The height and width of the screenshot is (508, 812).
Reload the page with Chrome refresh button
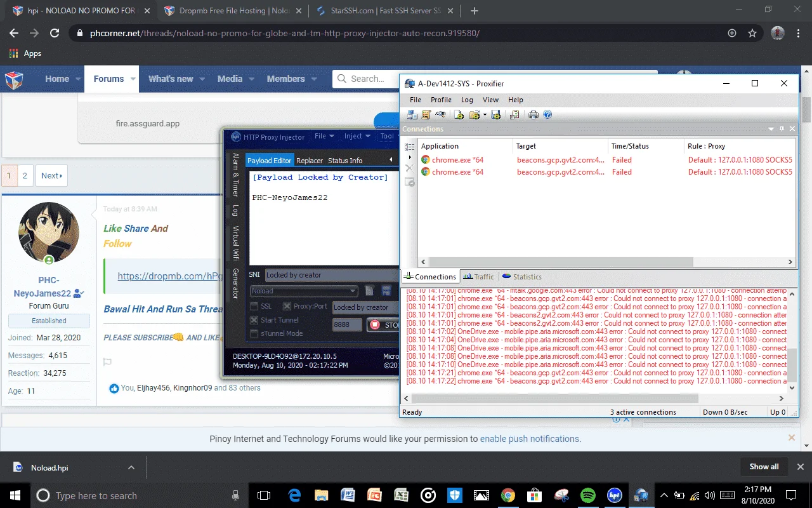(x=55, y=33)
